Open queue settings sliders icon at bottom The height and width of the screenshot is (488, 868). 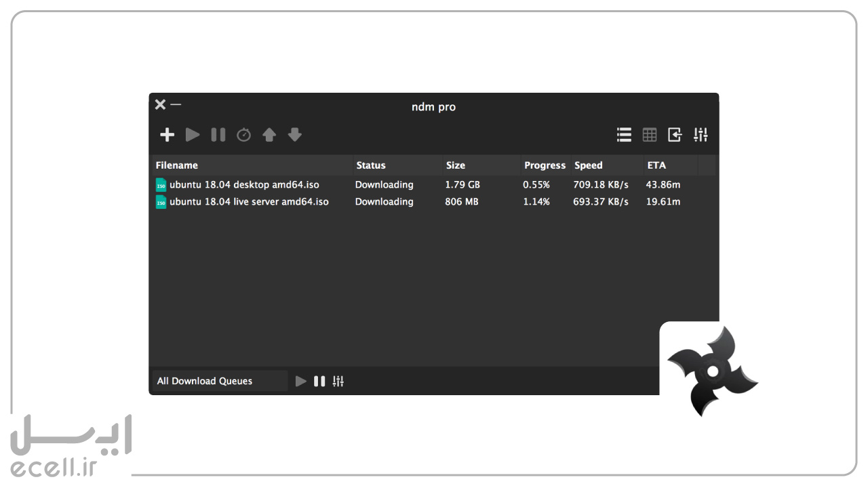338,382
